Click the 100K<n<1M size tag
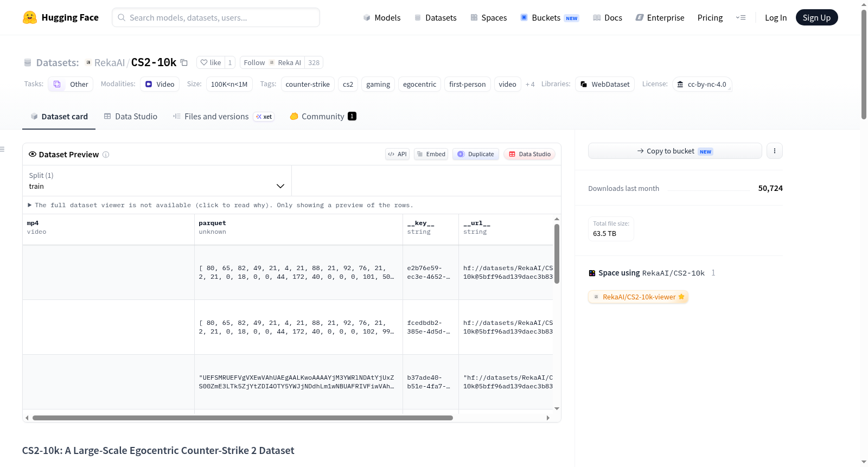The width and height of the screenshot is (868, 467). coord(229,84)
